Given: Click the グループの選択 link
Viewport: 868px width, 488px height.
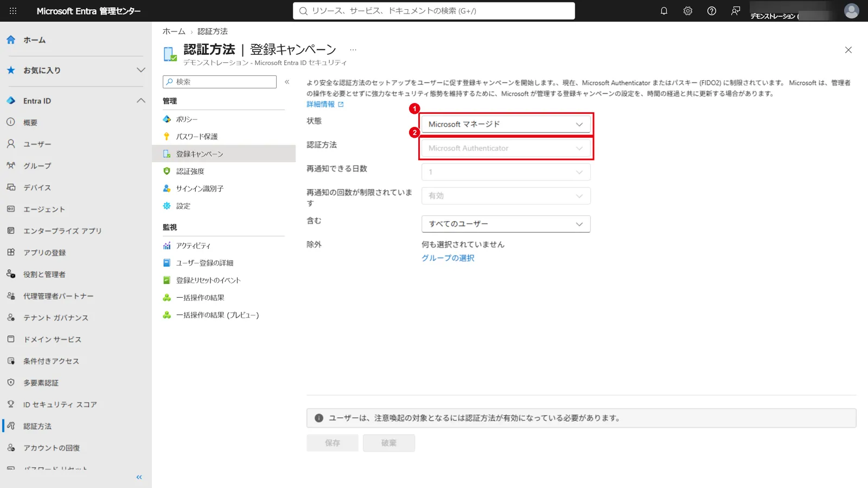Looking at the screenshot, I should point(448,258).
